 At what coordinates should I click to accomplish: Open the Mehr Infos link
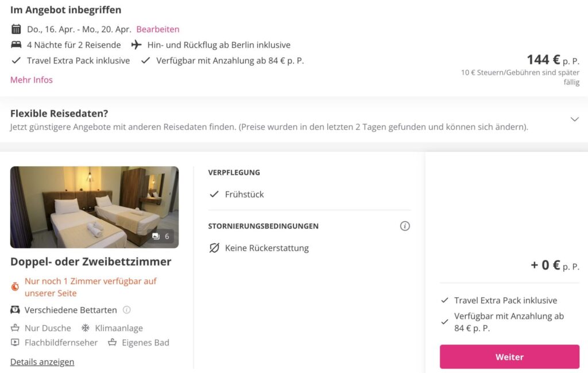pyautogui.click(x=32, y=80)
